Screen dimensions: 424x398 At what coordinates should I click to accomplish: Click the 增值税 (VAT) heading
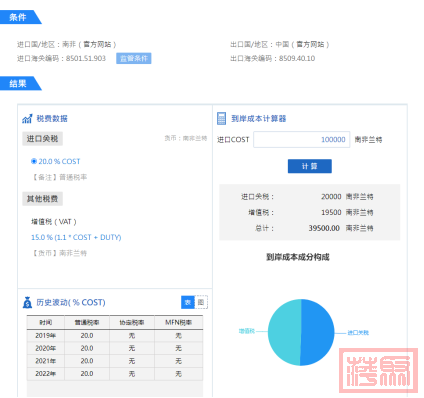coord(54,222)
